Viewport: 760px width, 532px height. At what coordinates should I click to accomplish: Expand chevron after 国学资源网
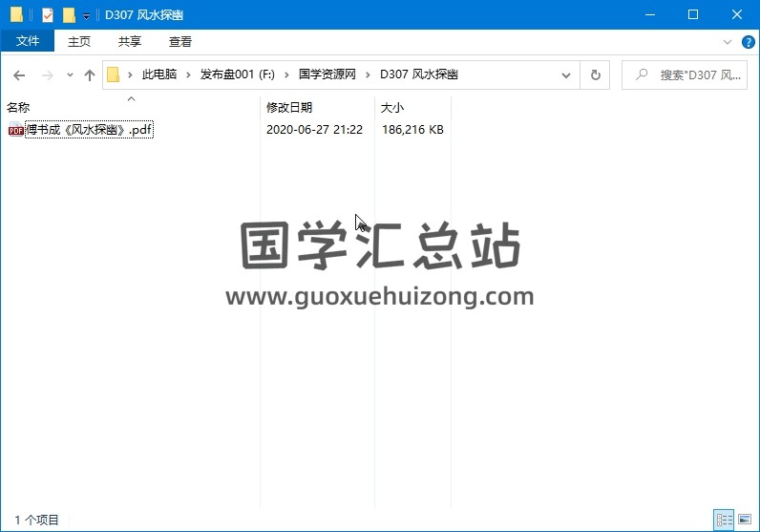(368, 75)
